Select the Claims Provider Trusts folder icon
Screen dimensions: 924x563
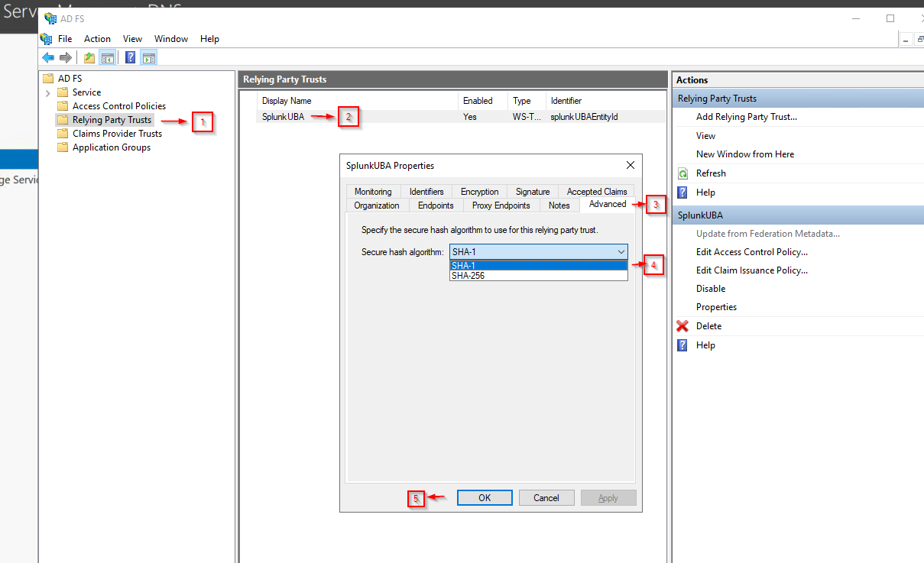coord(63,133)
